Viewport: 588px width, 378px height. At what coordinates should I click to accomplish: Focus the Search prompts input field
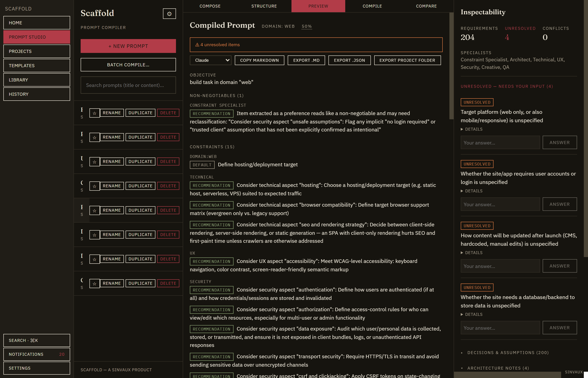tap(128, 85)
